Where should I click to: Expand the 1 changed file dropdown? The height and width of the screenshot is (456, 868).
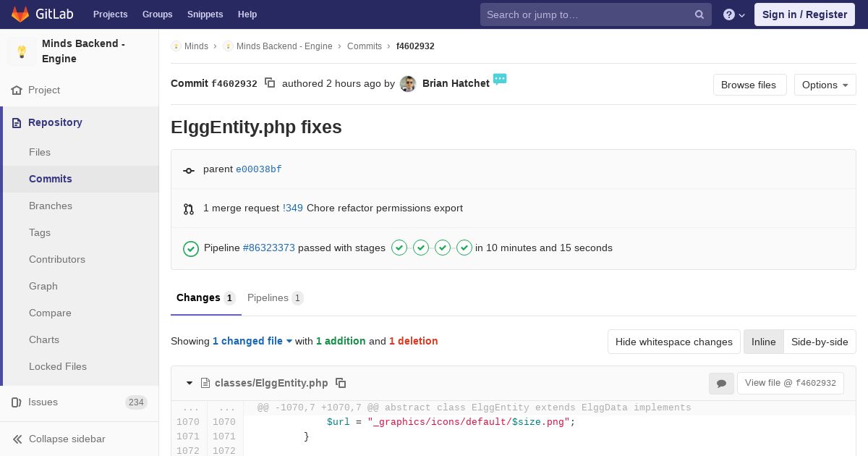coord(252,341)
